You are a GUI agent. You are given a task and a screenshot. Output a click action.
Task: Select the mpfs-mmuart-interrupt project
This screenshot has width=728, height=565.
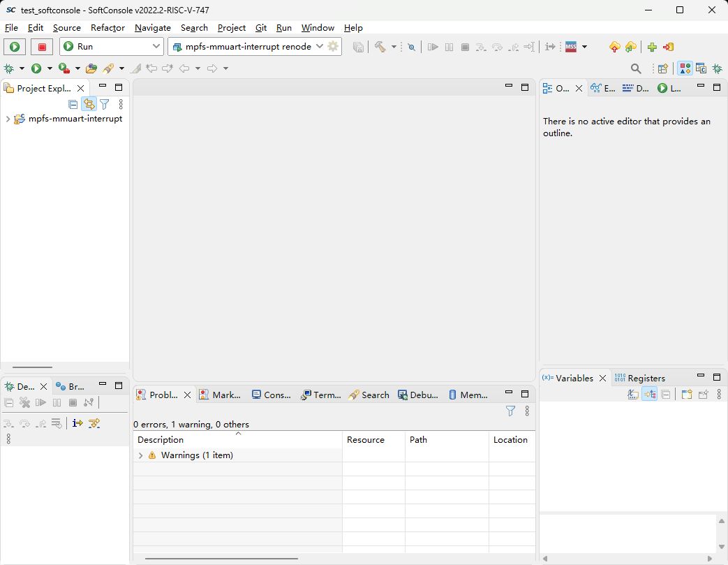coord(75,119)
